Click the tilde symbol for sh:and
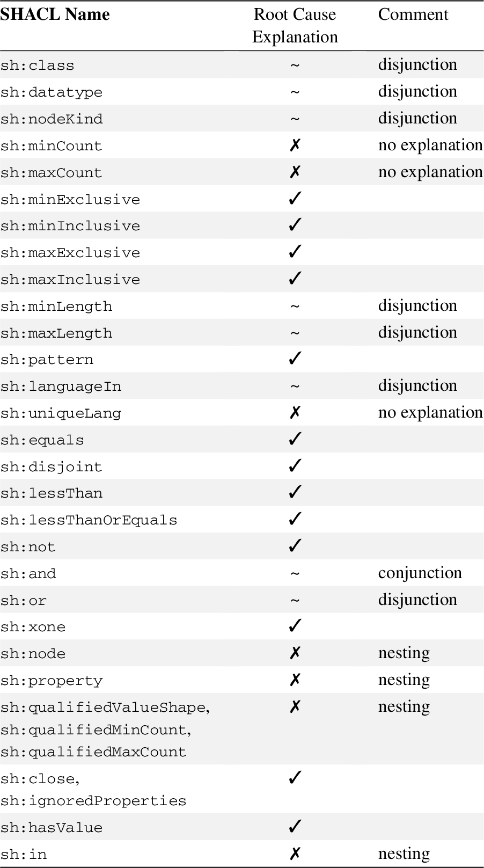Screen dimensions: 484x868 coord(295,573)
